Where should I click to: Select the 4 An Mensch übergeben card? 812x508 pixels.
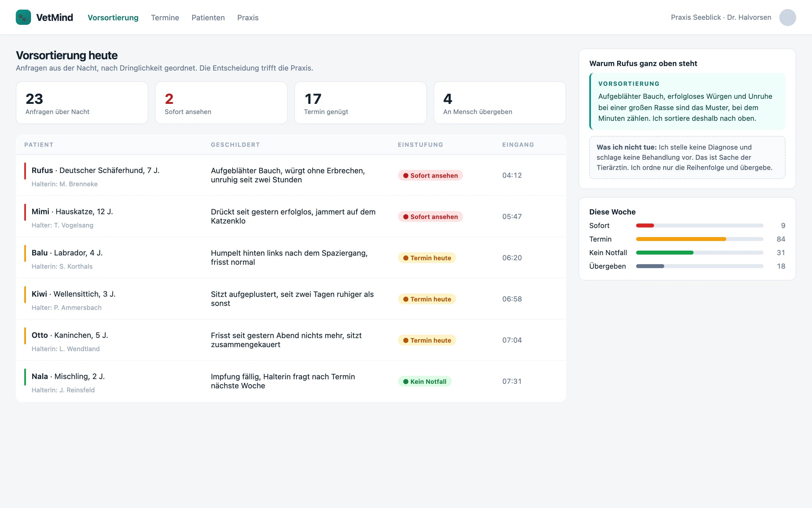(500, 103)
